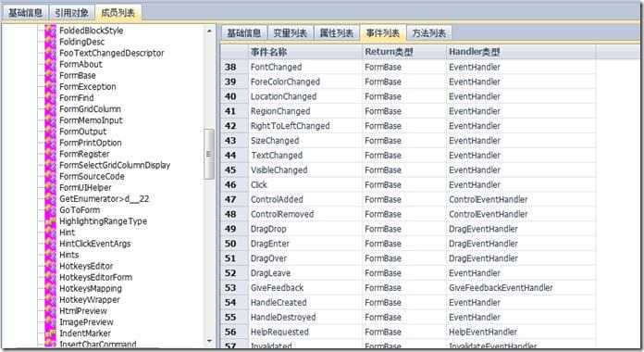This screenshot has height=352, width=644.
Task: Sort by the 事件名称 column header
Action: 305,52
